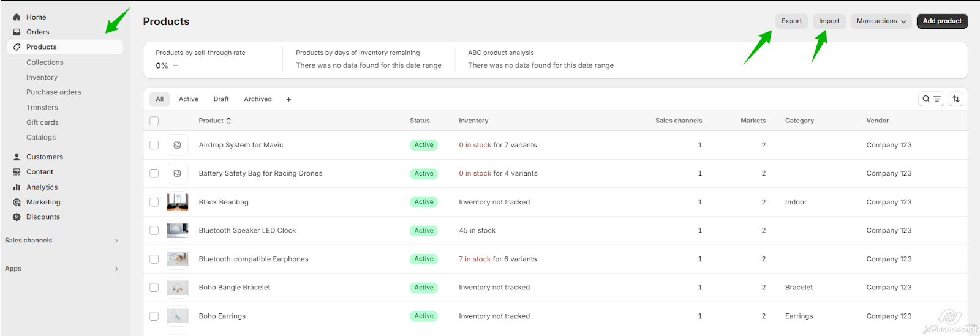
Task: Select the Black Beanbag row checkbox
Action: point(154,202)
